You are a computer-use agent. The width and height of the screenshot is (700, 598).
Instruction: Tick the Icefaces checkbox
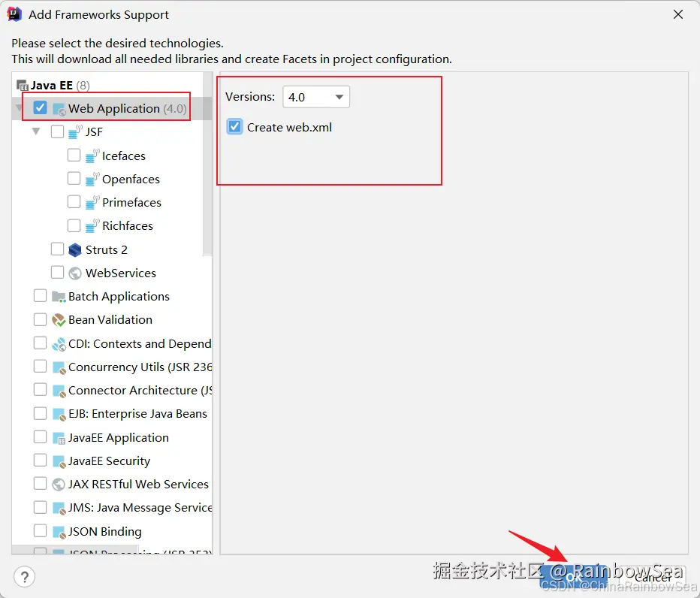click(74, 155)
